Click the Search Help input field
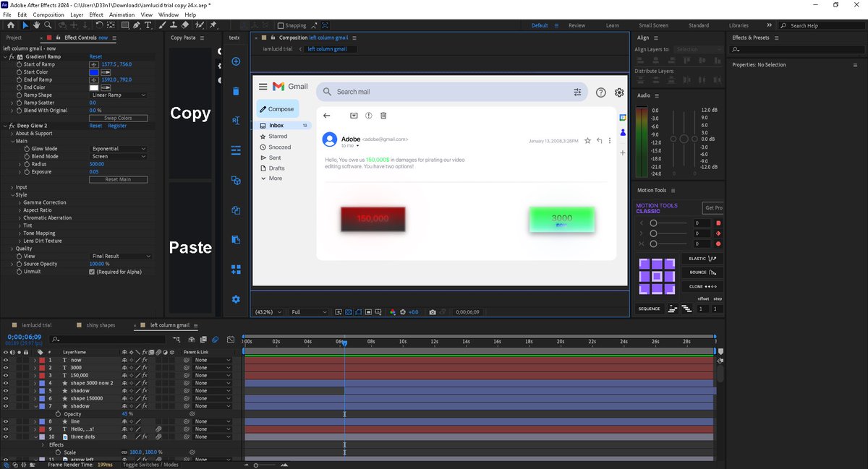Image resolution: width=868 pixels, height=469 pixels. click(823, 25)
